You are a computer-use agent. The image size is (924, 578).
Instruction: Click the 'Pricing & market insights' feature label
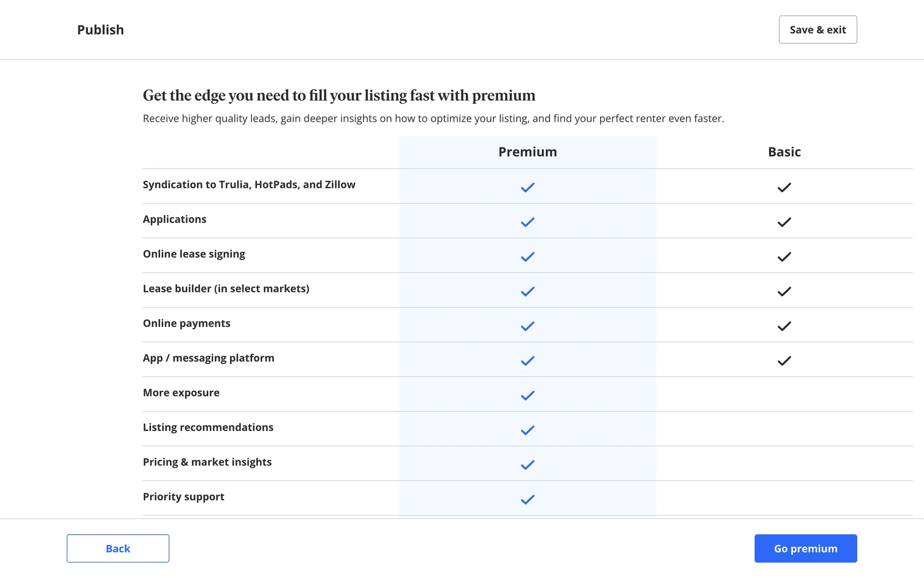(x=207, y=462)
